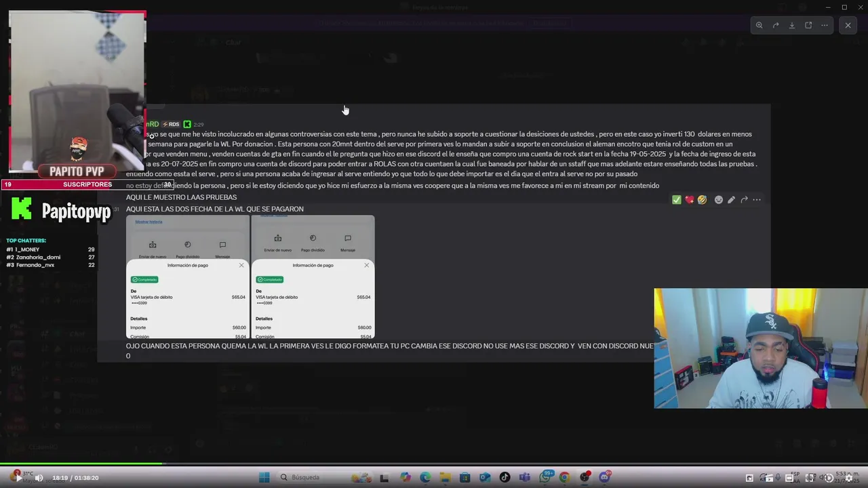
Task: Click 'AQUI ESTA LAS DOS FECHA' line
Action: click(214, 209)
